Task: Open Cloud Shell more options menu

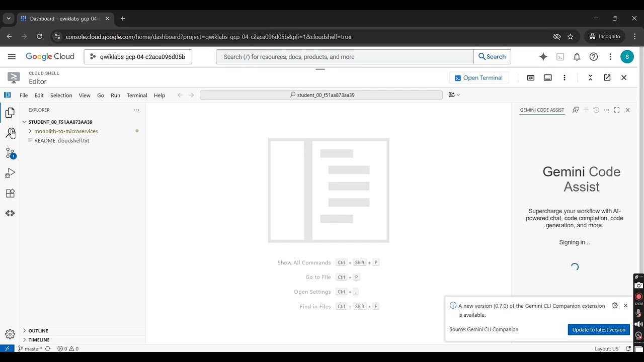Action: tap(565, 78)
